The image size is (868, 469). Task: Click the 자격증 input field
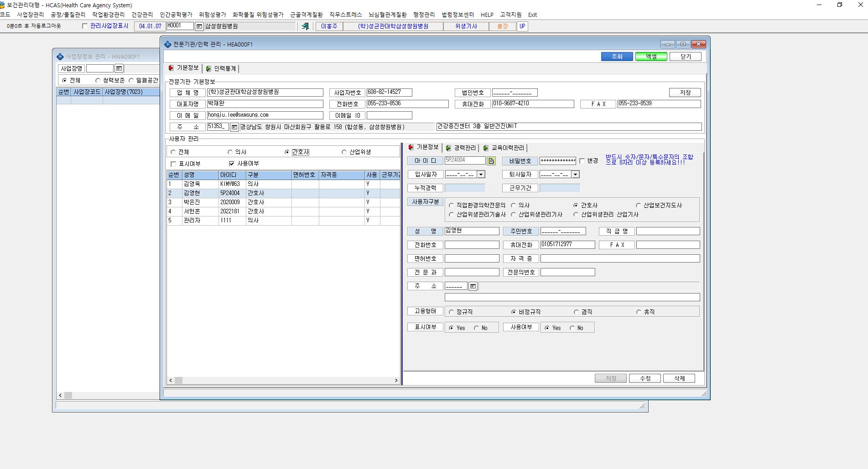620,258
